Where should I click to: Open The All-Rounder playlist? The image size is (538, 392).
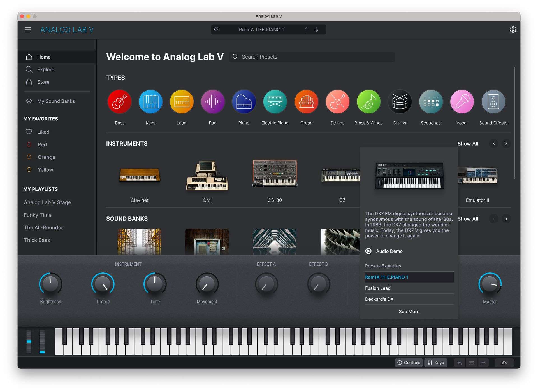[43, 228]
